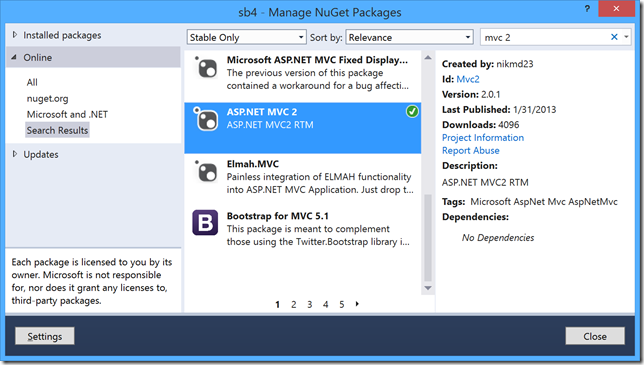
Task: Select Microsoft and .NET source
Action: tap(67, 115)
